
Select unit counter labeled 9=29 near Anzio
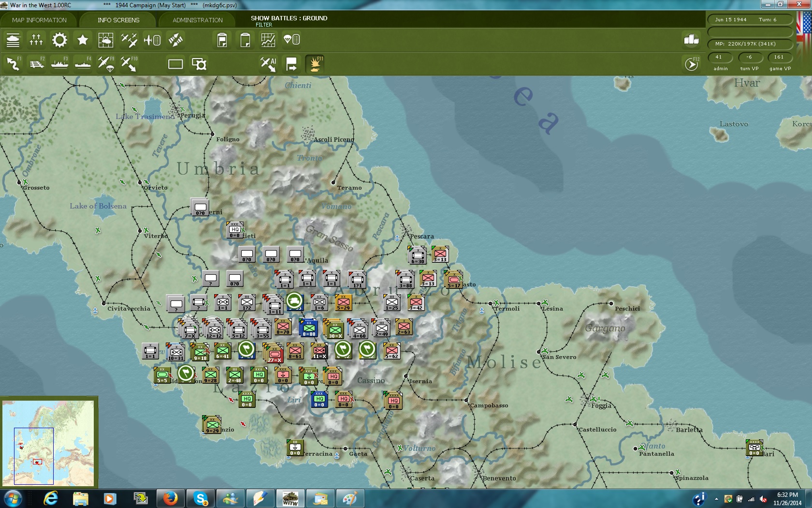pyautogui.click(x=212, y=424)
